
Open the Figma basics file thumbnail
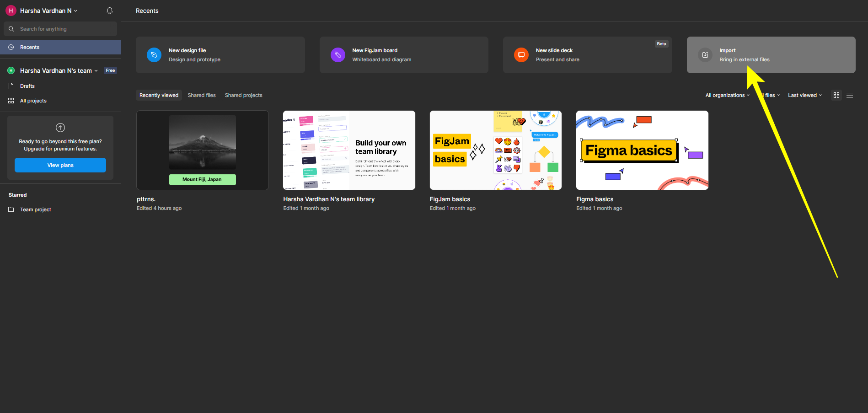coord(642,150)
